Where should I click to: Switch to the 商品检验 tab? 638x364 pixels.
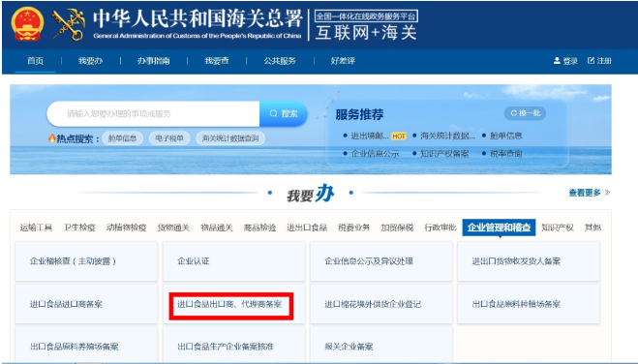tap(259, 227)
